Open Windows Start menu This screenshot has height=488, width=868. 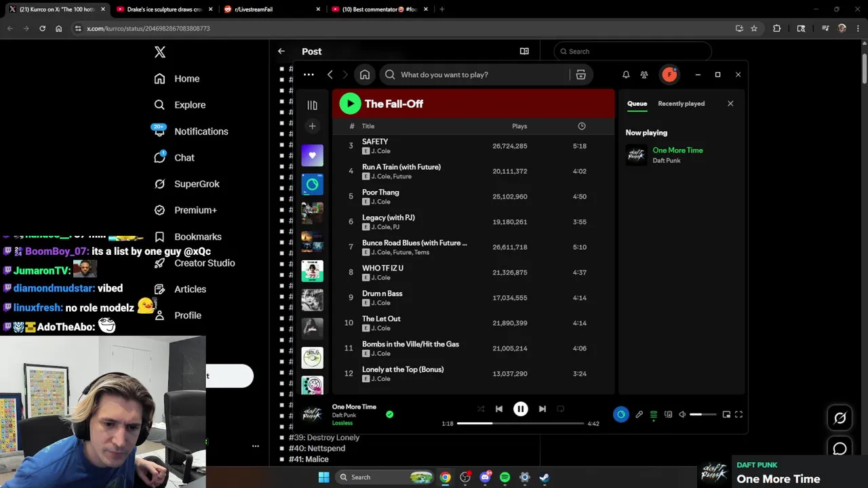pyautogui.click(x=323, y=477)
